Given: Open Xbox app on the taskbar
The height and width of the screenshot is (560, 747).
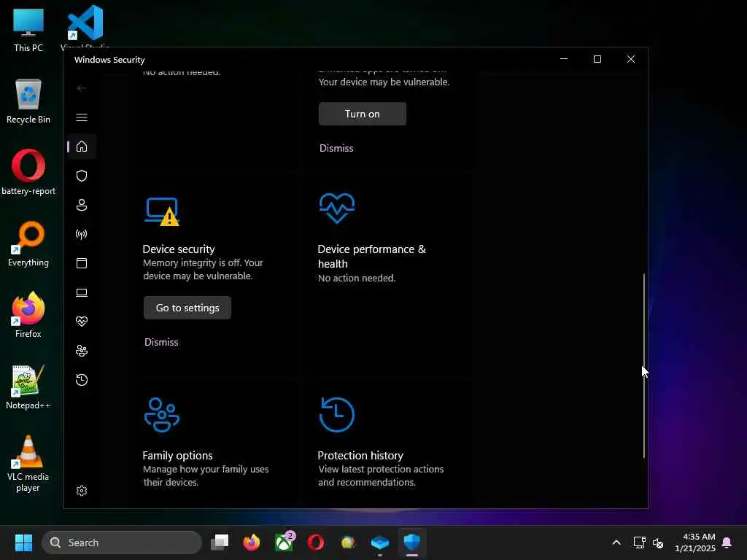Looking at the screenshot, I should [x=285, y=542].
